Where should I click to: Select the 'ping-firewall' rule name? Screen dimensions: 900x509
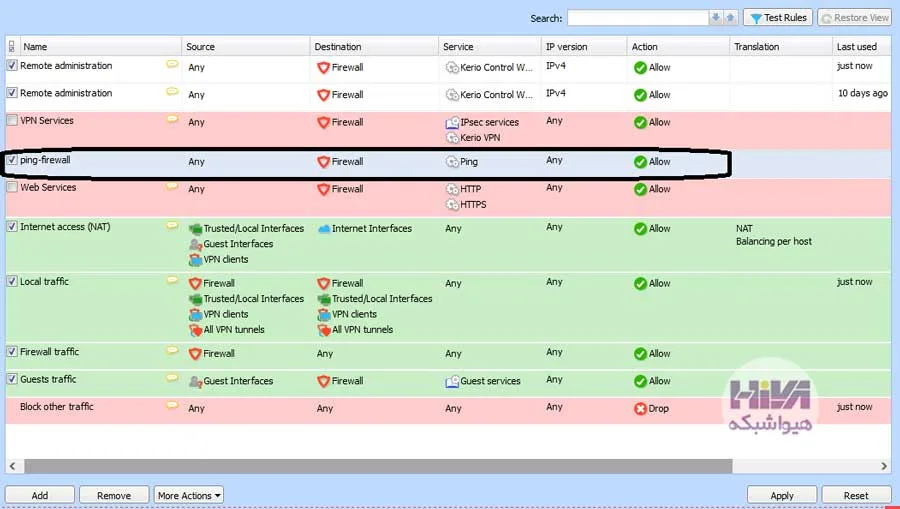click(45, 160)
